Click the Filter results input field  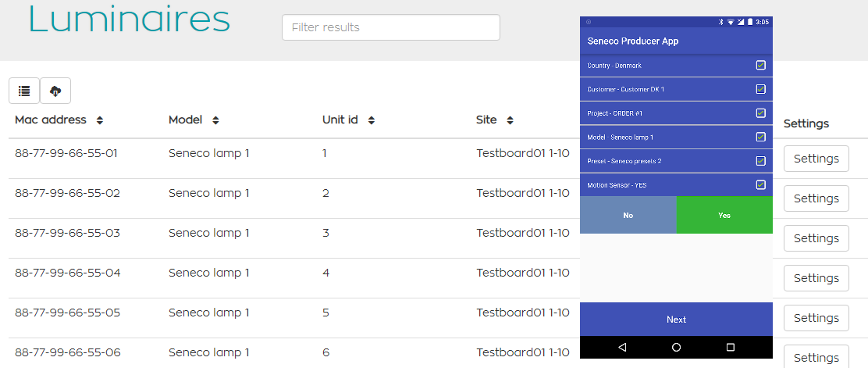pos(390,27)
